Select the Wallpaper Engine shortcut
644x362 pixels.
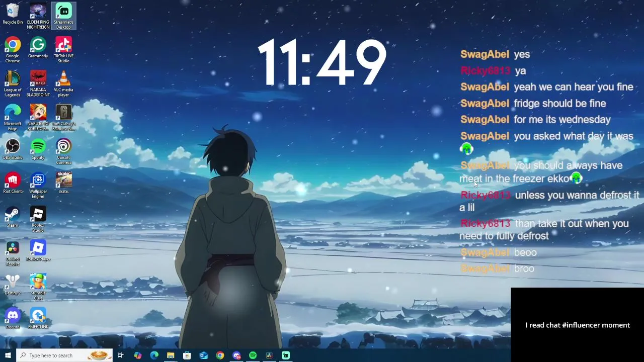pos(38,186)
